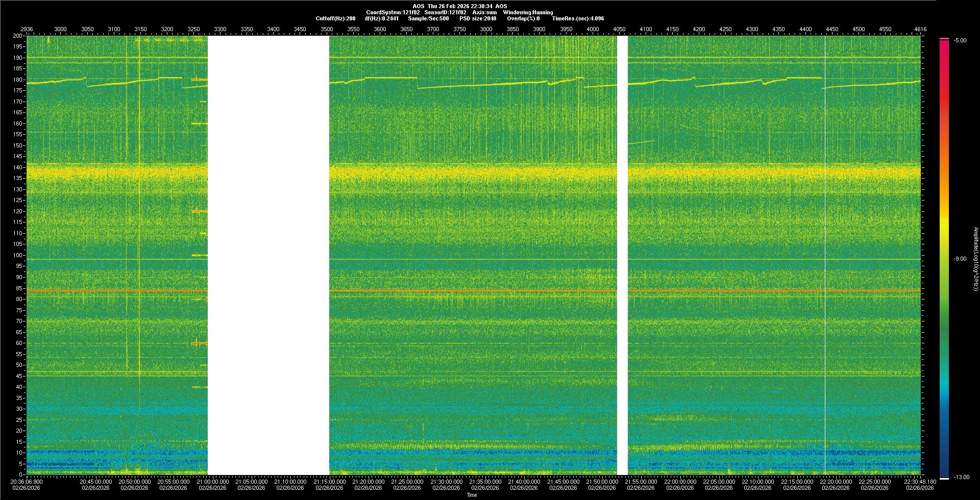Click the 85 Hz frequency axis label

19,288
